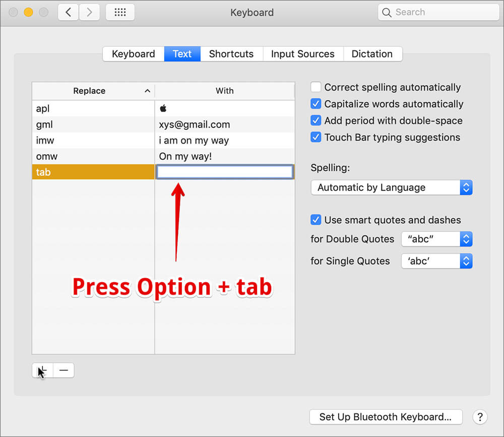Go to the Input Sources tab
This screenshot has height=437, width=504.
tap(303, 54)
